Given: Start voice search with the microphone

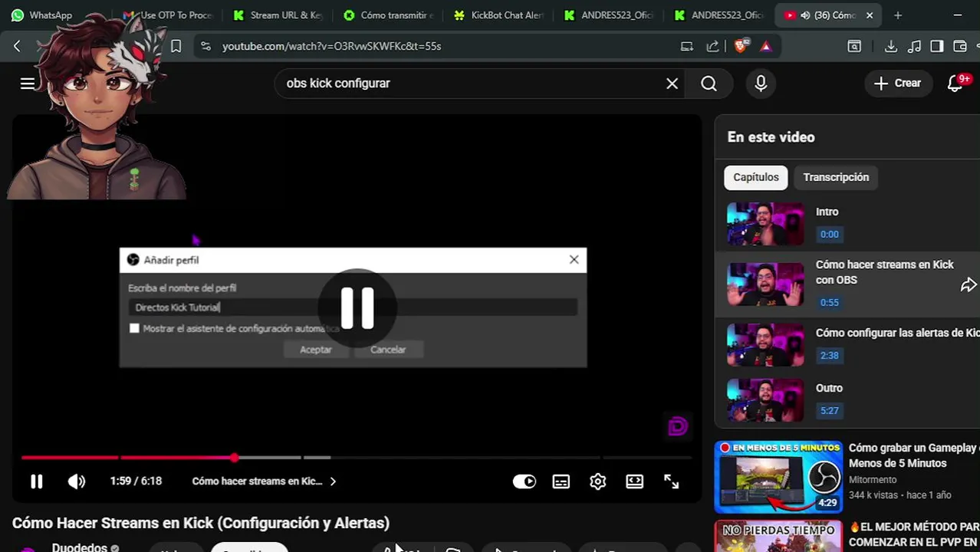Looking at the screenshot, I should point(761,83).
